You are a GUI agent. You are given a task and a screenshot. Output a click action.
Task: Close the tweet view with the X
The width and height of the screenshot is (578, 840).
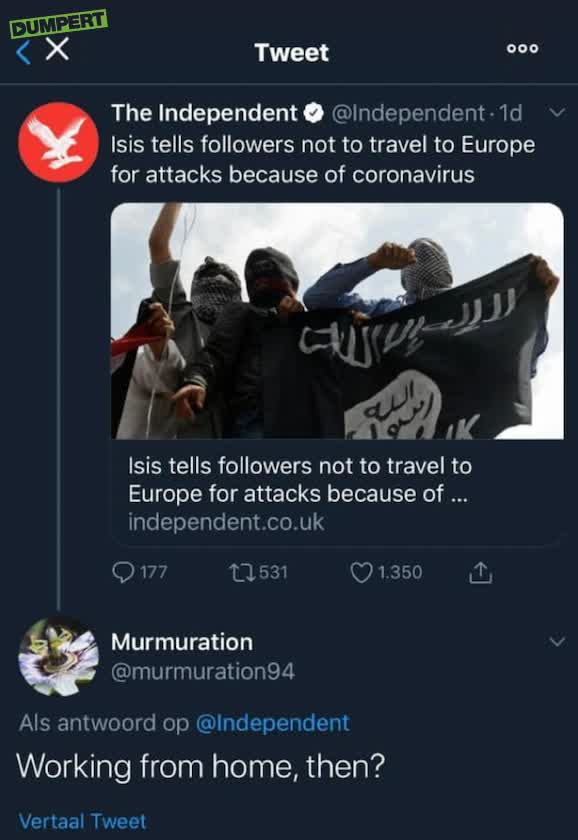55,47
